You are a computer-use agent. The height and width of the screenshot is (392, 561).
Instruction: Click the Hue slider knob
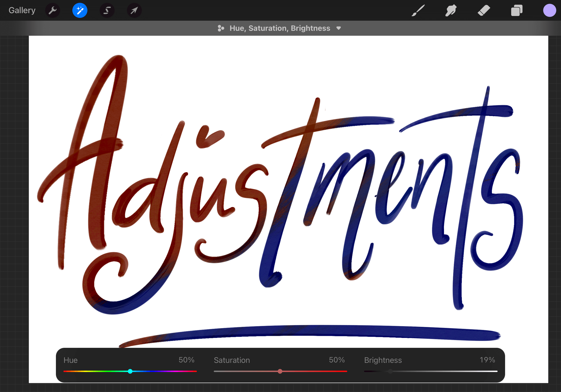point(130,371)
